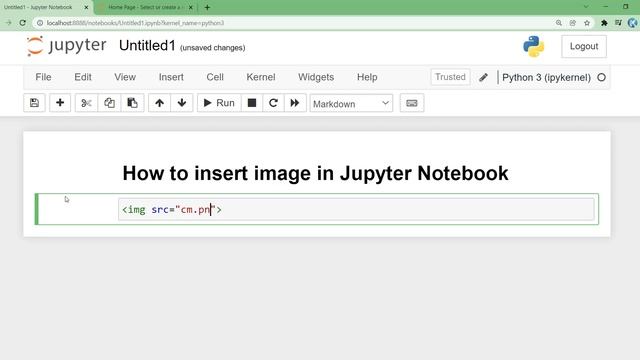
Task: Cut selected cells with scissors icon
Action: click(86, 103)
